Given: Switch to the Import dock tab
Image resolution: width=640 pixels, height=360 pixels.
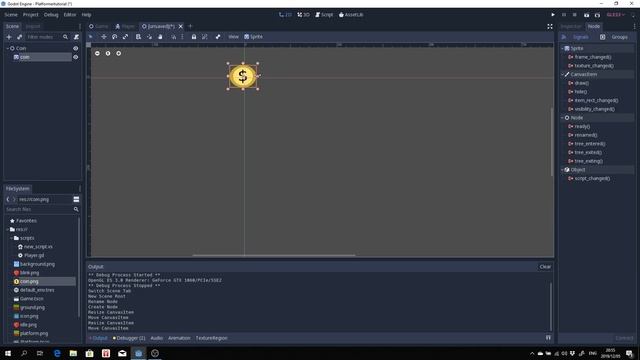Looking at the screenshot, I should (33, 26).
